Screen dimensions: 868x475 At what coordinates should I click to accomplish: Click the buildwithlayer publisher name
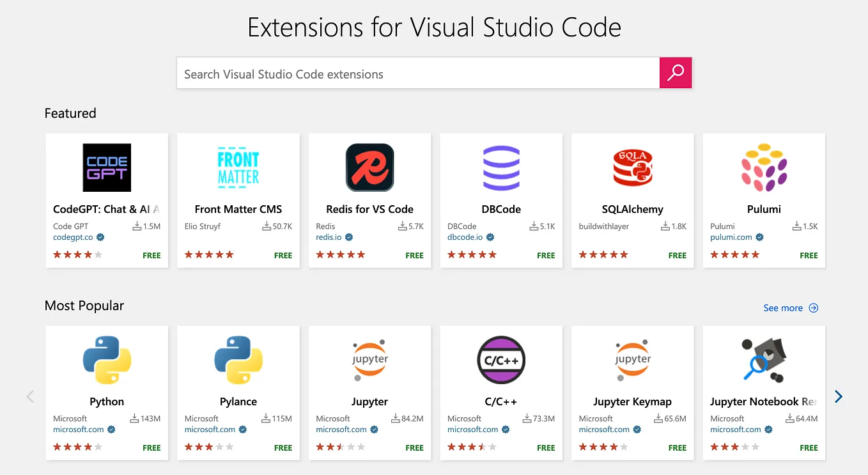coord(604,226)
